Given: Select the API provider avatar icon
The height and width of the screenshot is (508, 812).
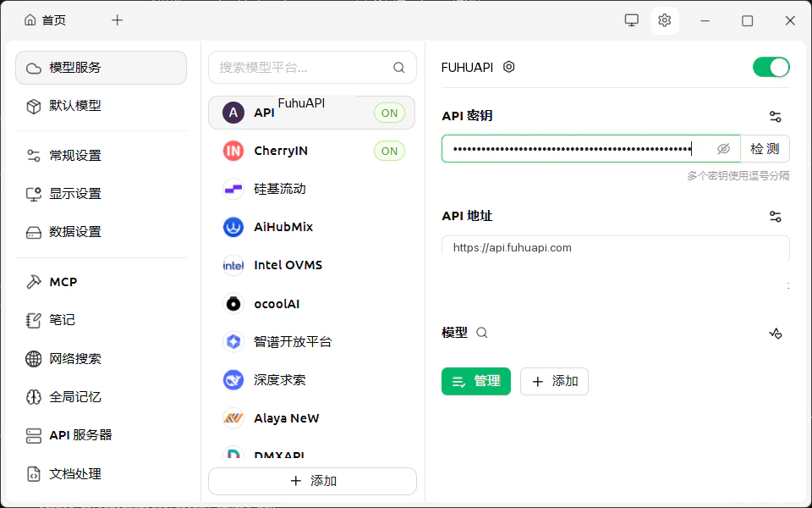Looking at the screenshot, I should coord(233,113).
